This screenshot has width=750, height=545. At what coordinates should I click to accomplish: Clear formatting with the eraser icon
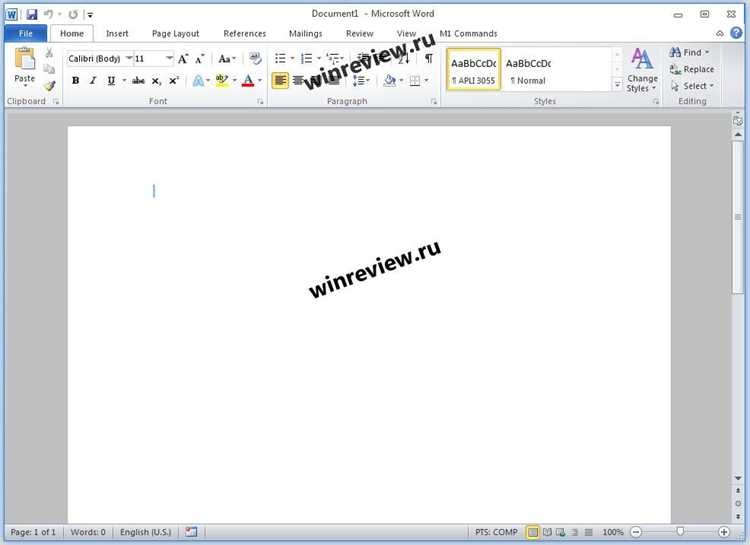tap(255, 59)
